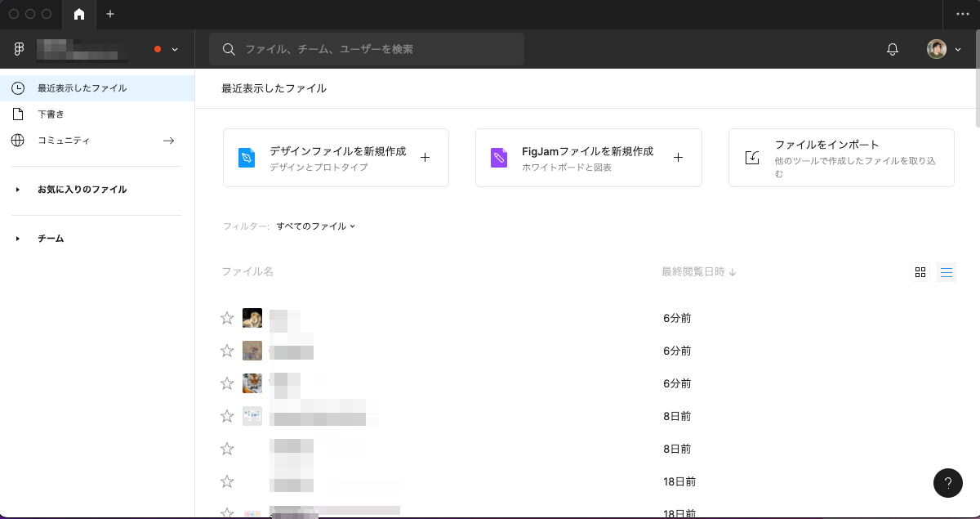Click the file import icon
This screenshot has width=980, height=519.
[x=752, y=158]
